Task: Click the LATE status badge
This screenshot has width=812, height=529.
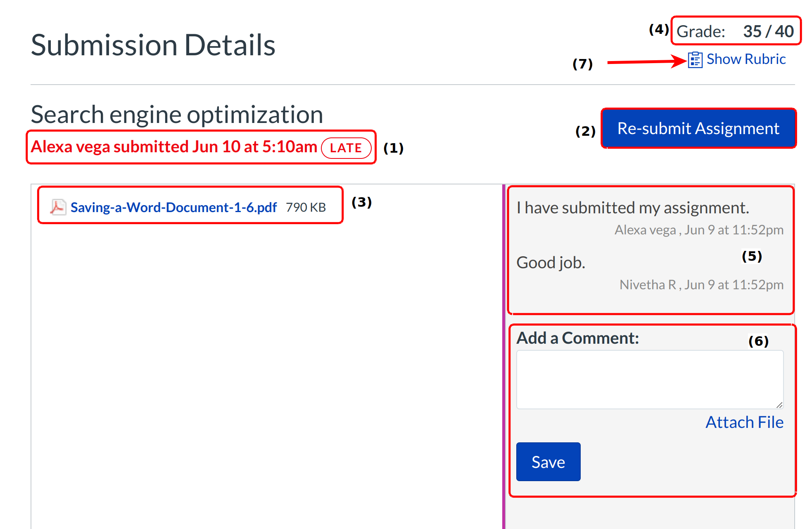Action: pyautogui.click(x=346, y=148)
